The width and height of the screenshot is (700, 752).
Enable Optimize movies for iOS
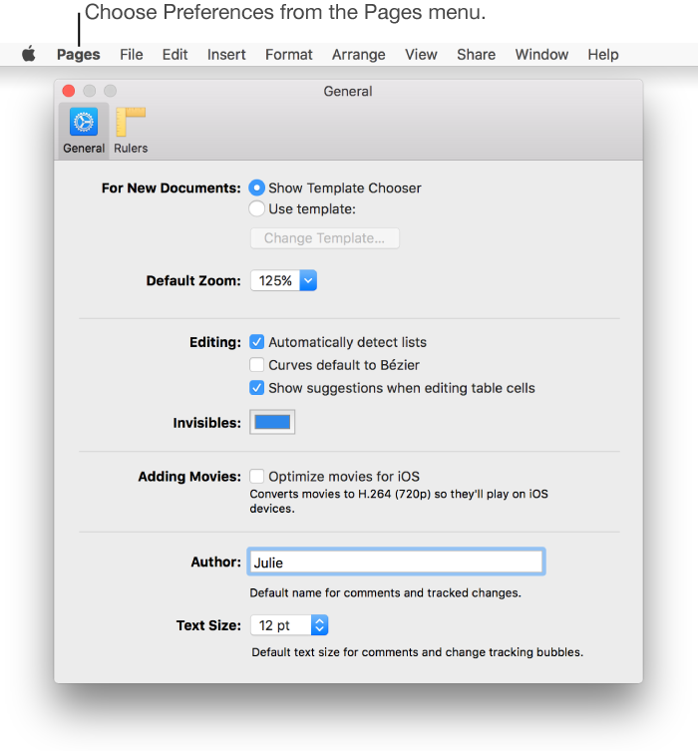tap(257, 477)
